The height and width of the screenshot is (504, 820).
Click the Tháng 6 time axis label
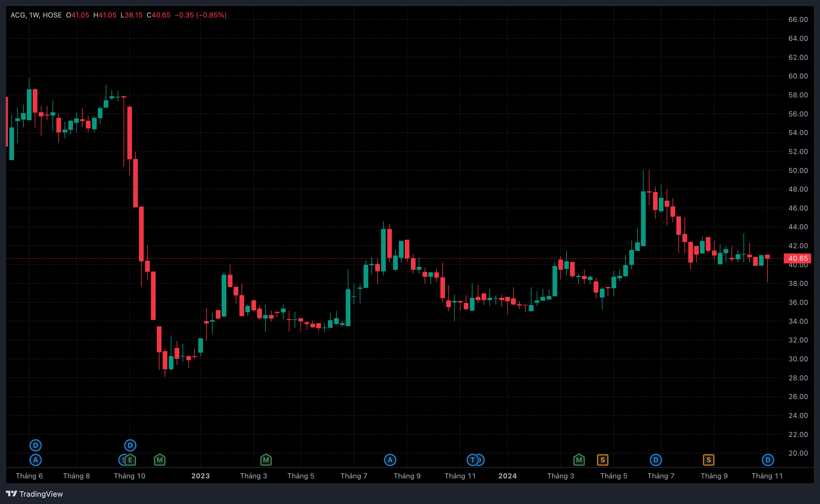(x=29, y=476)
